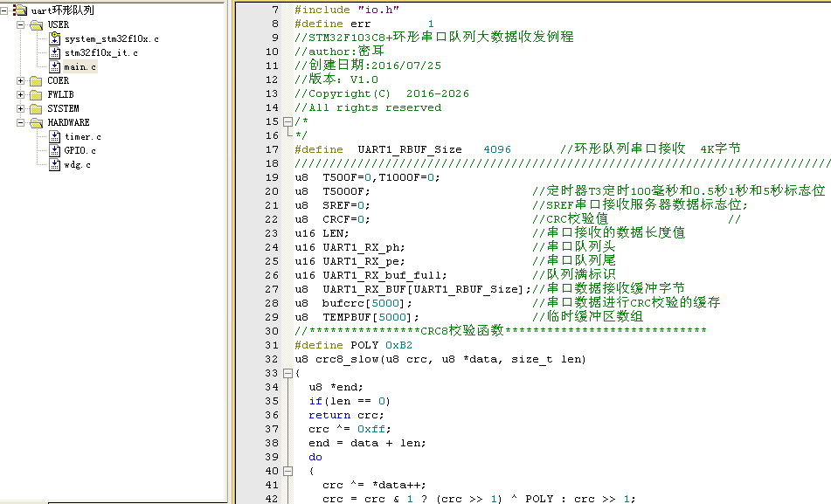
Task: Expand the SYSTEM folder node
Action: click(19, 108)
